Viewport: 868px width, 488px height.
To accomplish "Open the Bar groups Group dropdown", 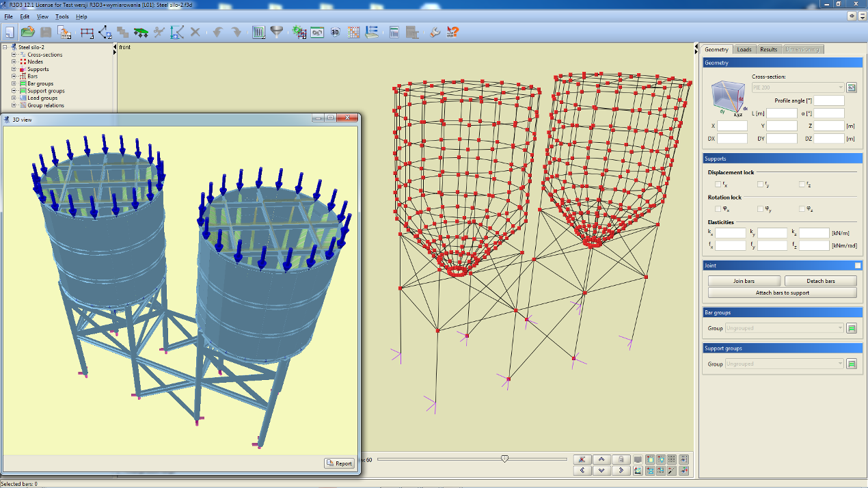I will tap(785, 328).
